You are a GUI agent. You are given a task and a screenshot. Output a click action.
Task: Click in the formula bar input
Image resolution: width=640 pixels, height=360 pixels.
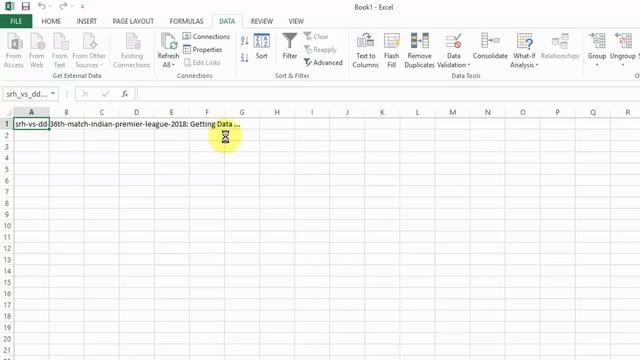pyautogui.click(x=388, y=94)
